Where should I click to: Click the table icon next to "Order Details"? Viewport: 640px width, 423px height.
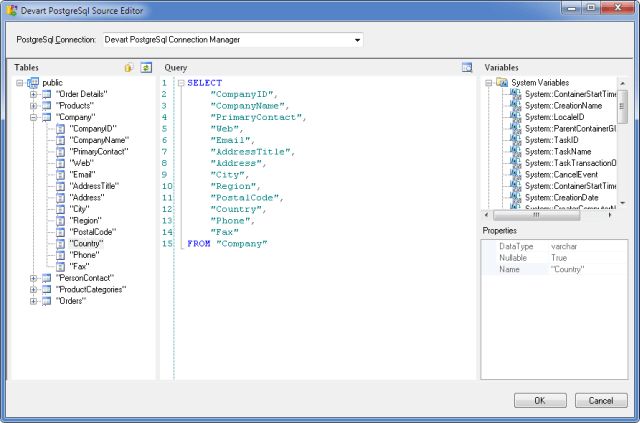(47, 94)
